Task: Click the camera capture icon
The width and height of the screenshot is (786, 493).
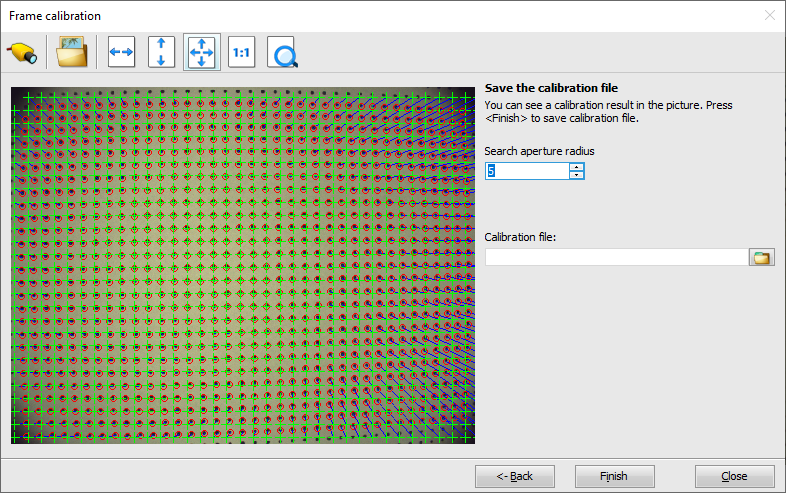Action: 22,53
